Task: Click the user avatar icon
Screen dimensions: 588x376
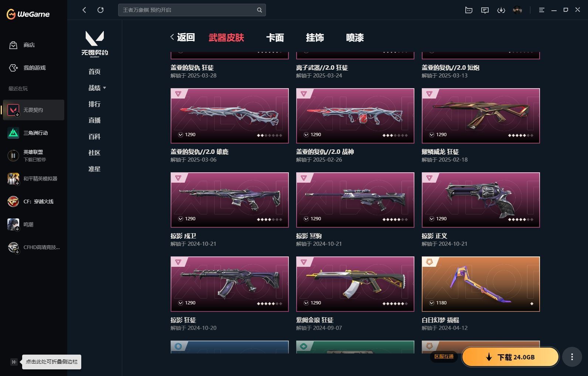Action: (x=517, y=10)
